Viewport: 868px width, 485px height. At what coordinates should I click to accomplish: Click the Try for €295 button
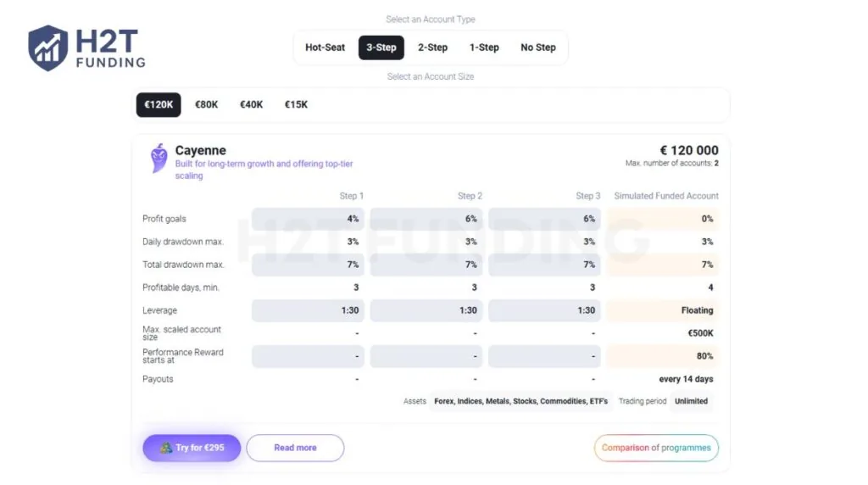click(x=192, y=448)
